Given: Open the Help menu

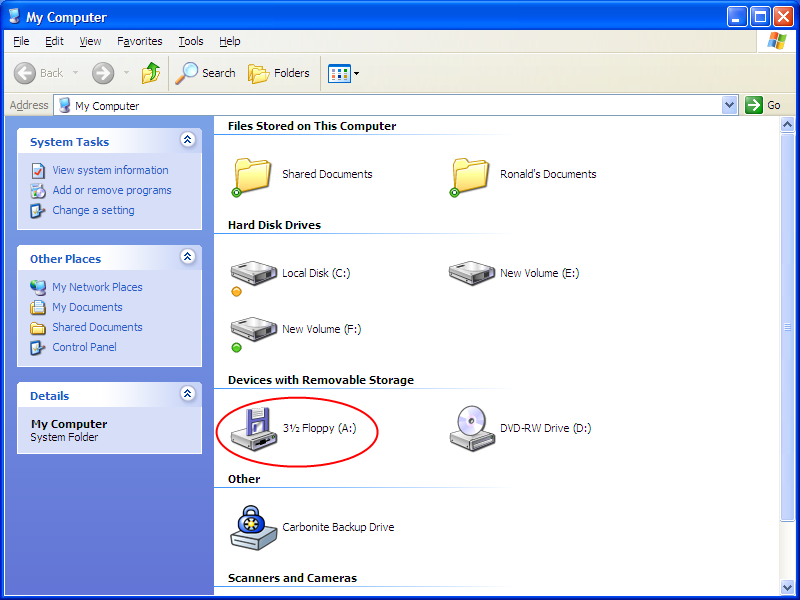Looking at the screenshot, I should [x=230, y=41].
